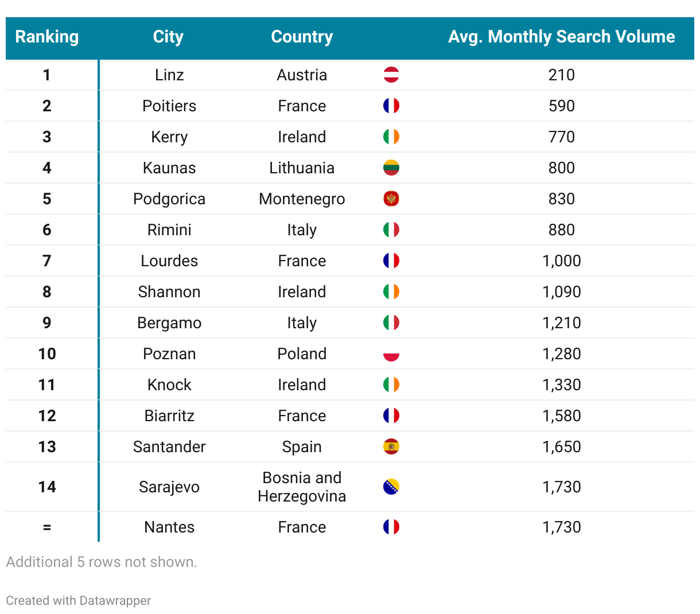Select the Podgorica city cell
Viewport: 700px width, 614px height.
(x=169, y=199)
